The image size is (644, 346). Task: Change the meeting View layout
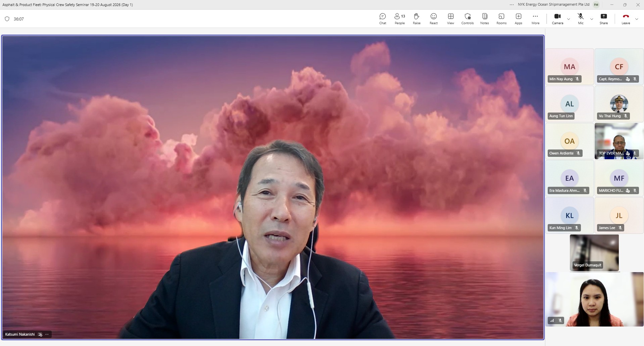451,19
